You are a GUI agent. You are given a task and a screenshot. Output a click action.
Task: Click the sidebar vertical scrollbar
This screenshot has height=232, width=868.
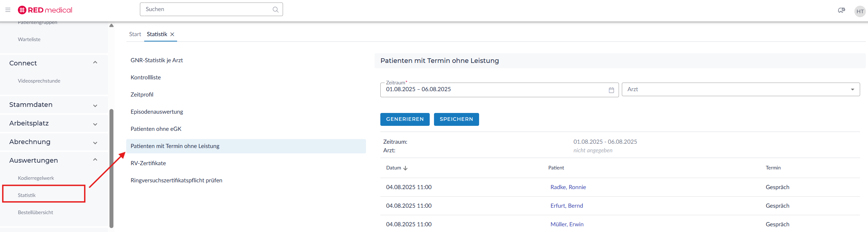111,168
